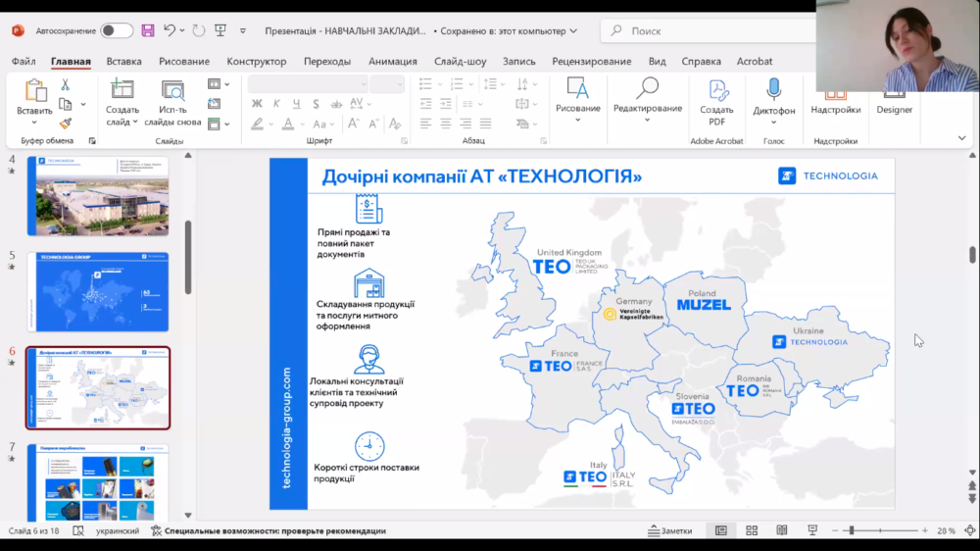Viewport: 980px width, 551px height.
Task: Click the zoom slider handle
Action: tap(852, 530)
